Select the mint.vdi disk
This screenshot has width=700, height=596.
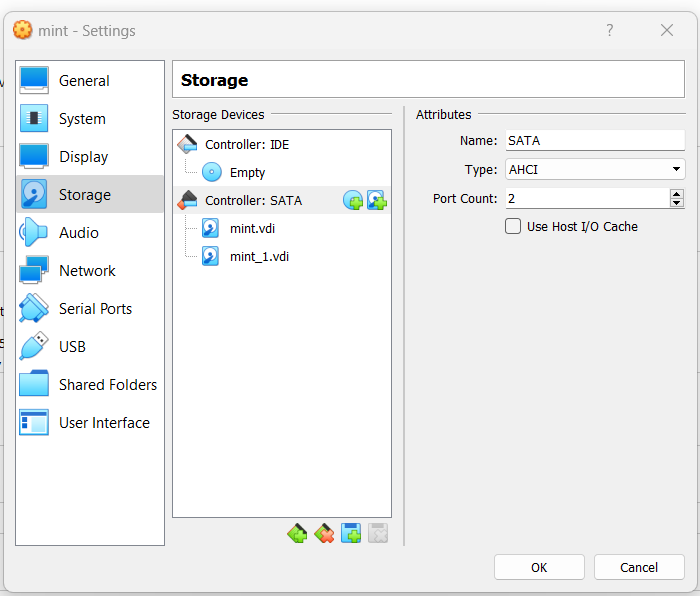tap(282, 229)
